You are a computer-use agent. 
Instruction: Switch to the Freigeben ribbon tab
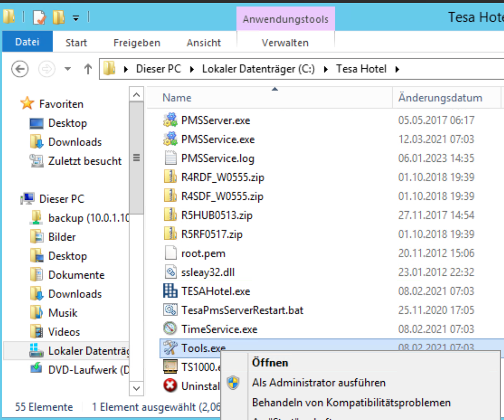pos(137,43)
